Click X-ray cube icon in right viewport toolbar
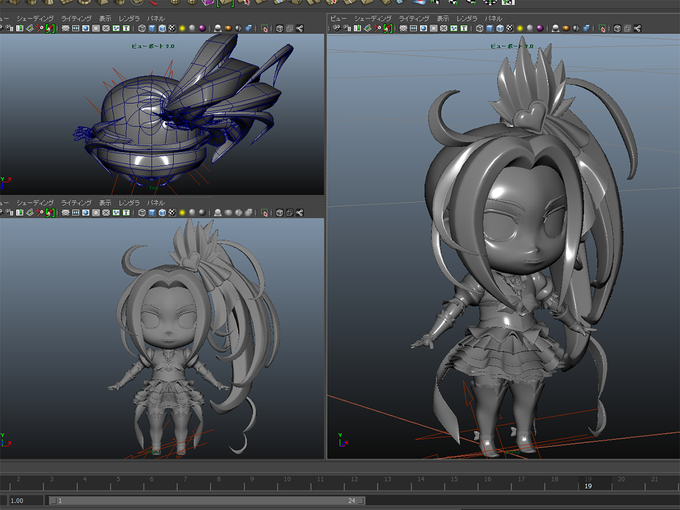Image resolution: width=680 pixels, height=510 pixels. pos(618,28)
